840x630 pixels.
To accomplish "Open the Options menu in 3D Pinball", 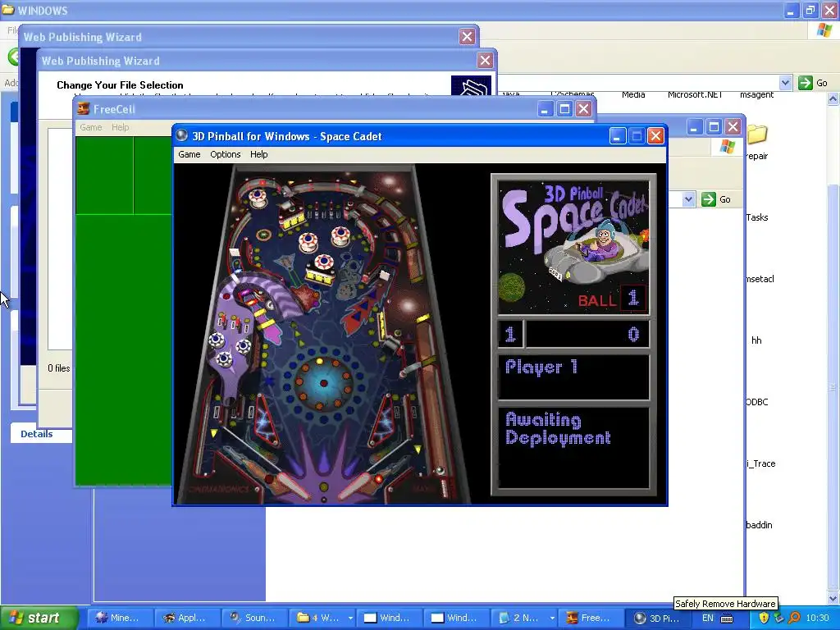I will tap(225, 154).
